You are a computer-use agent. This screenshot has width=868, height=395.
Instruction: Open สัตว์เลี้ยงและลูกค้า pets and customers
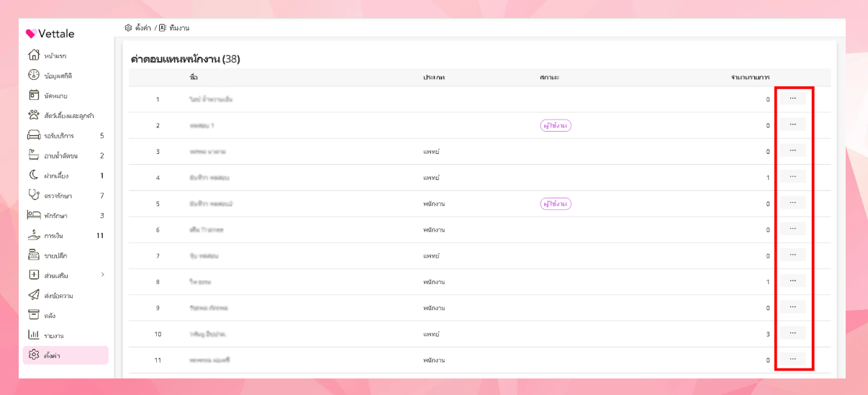point(65,115)
